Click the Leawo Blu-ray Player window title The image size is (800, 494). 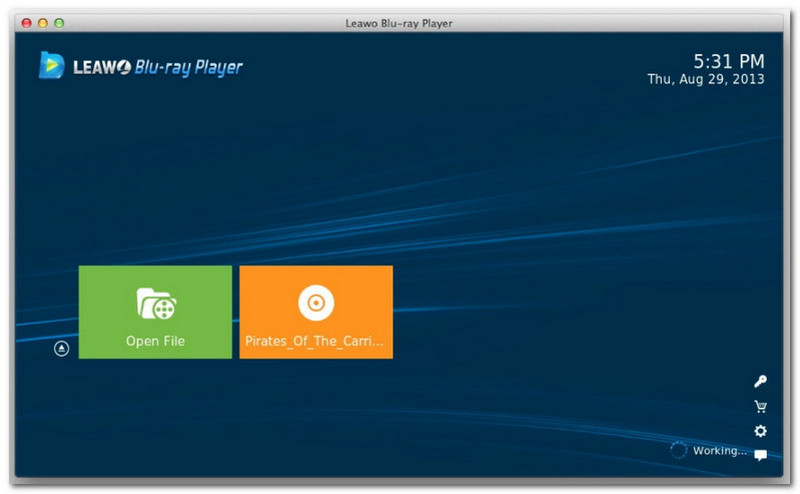tap(400, 22)
